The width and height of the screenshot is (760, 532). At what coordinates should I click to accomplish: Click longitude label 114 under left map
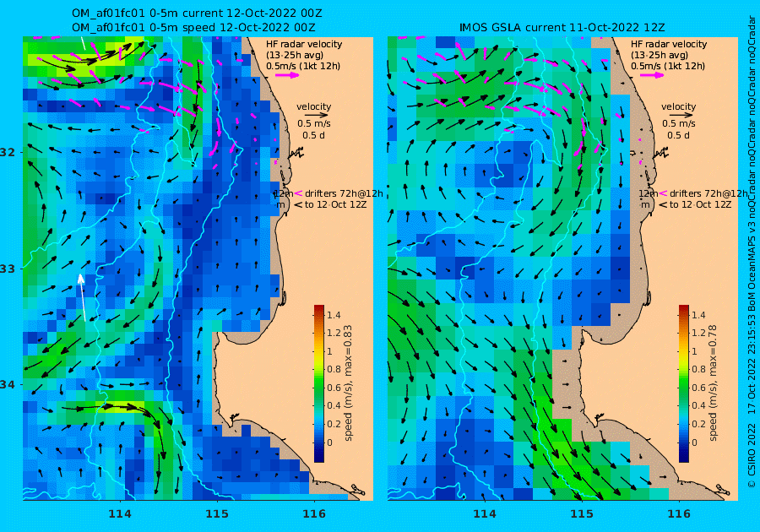coord(120,514)
